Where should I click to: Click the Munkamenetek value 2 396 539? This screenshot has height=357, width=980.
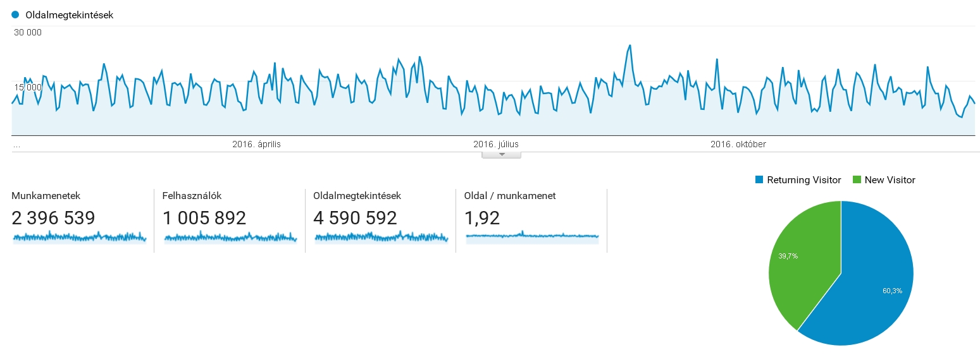click(53, 218)
